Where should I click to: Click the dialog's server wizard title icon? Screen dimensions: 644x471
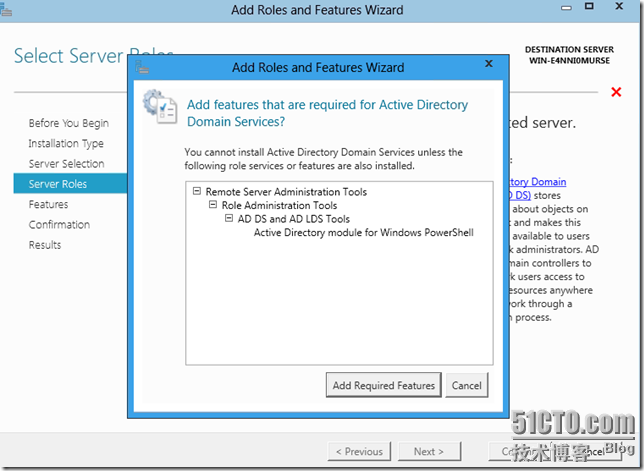coord(142,67)
